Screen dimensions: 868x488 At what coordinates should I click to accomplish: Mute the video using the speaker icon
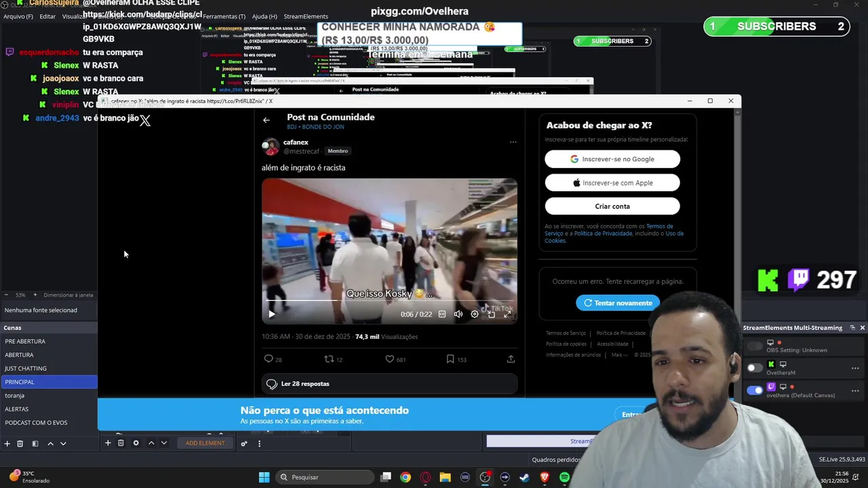coord(458,314)
